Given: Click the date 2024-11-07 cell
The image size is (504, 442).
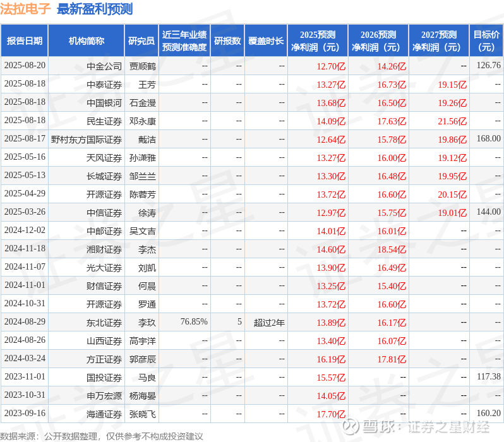Looking at the screenshot, I should click(x=25, y=267).
